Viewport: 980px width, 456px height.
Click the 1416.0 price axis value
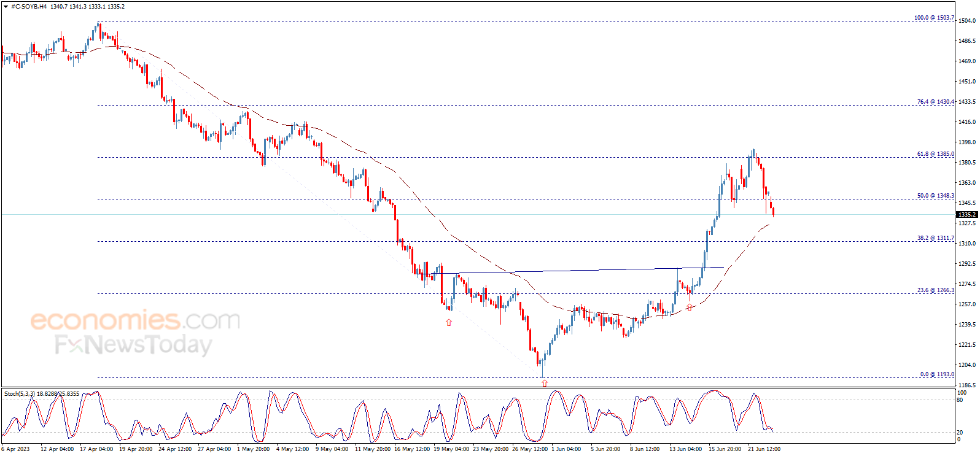click(x=967, y=122)
